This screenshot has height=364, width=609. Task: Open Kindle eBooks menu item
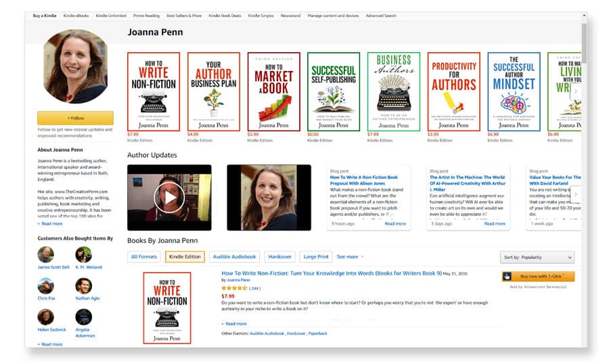pyautogui.click(x=76, y=16)
